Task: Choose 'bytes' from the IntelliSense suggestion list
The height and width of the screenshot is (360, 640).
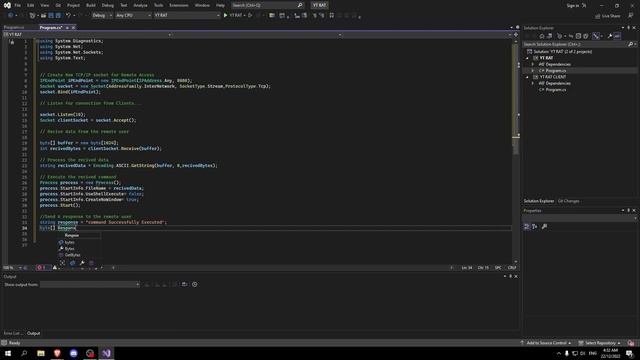Action: tap(69, 242)
